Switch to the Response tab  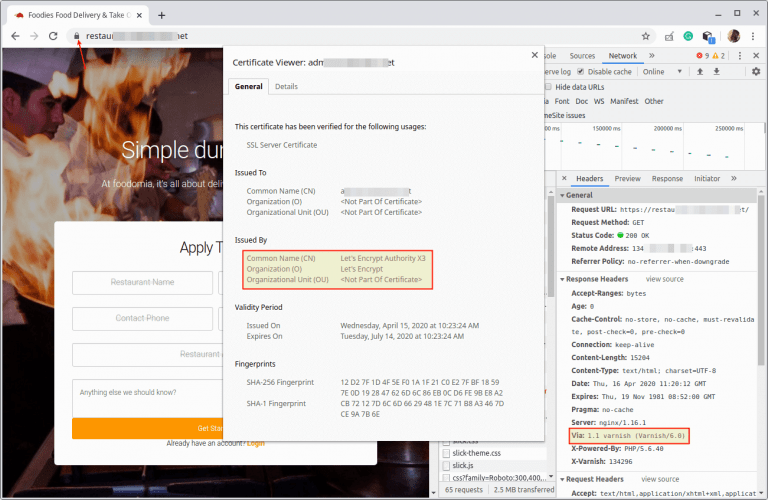(667, 178)
